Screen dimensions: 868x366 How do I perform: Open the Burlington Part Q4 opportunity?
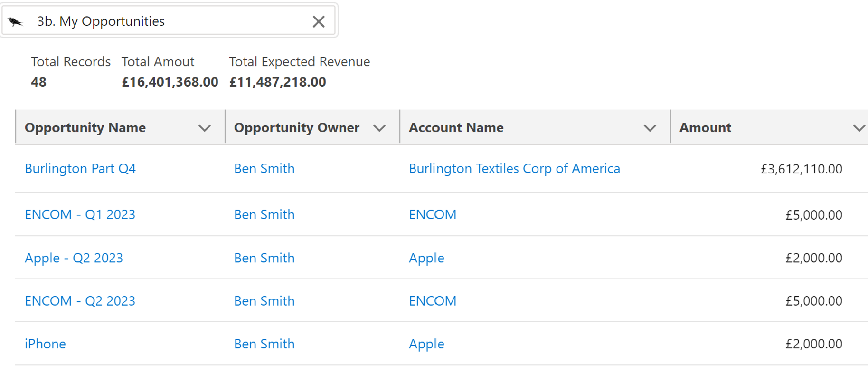point(80,168)
